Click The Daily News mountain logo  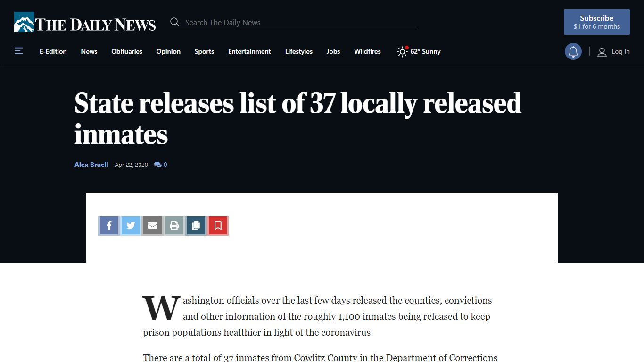pos(24,22)
